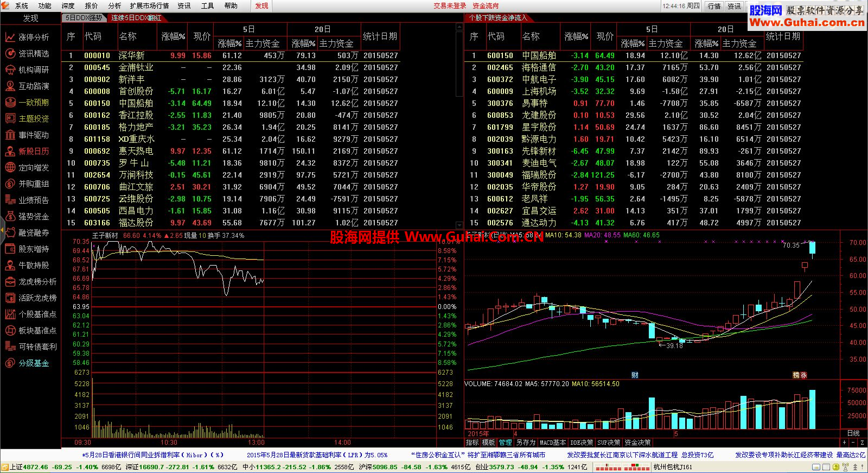Select the DDE决策 template tab

[582, 443]
